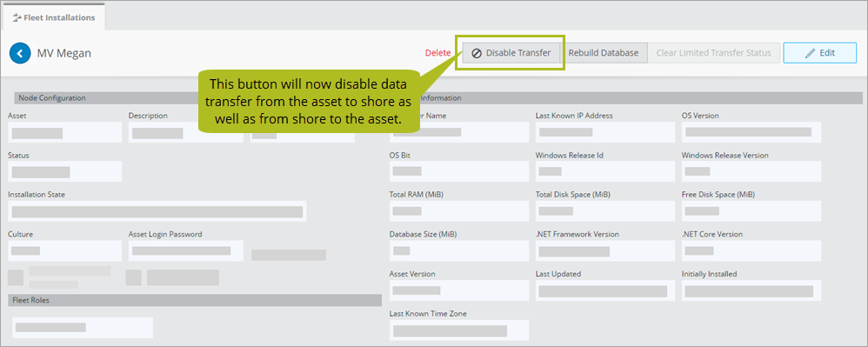
Task: Click the Asset input field
Action: click(64, 133)
